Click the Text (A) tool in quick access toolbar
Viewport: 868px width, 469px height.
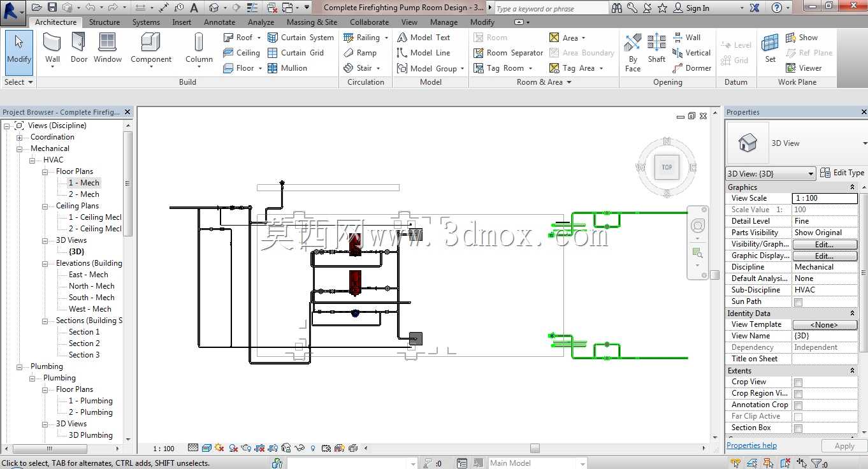click(194, 8)
